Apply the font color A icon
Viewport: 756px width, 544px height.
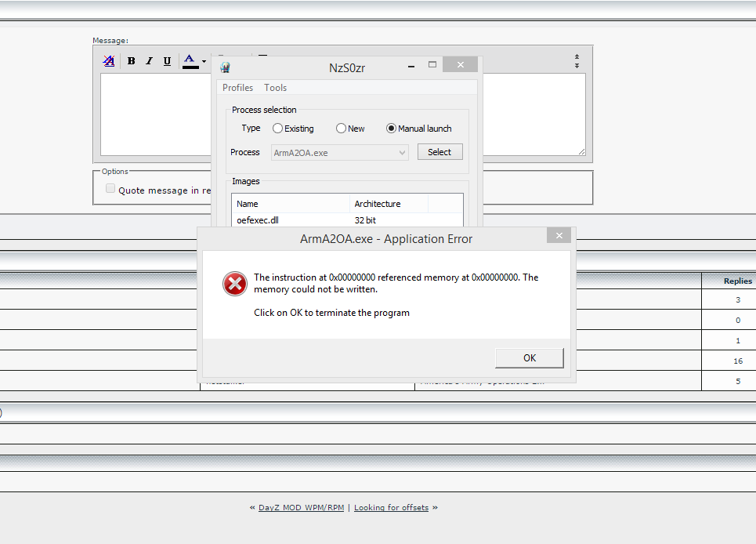(x=190, y=61)
